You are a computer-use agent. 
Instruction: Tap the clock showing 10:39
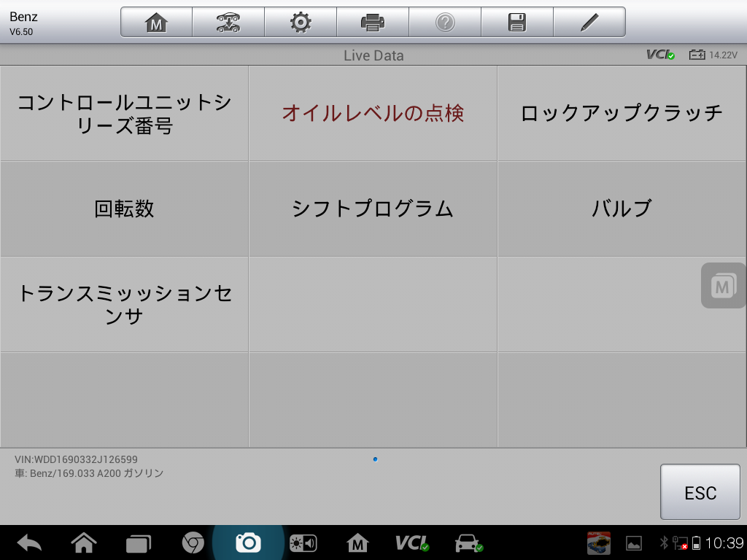724,542
